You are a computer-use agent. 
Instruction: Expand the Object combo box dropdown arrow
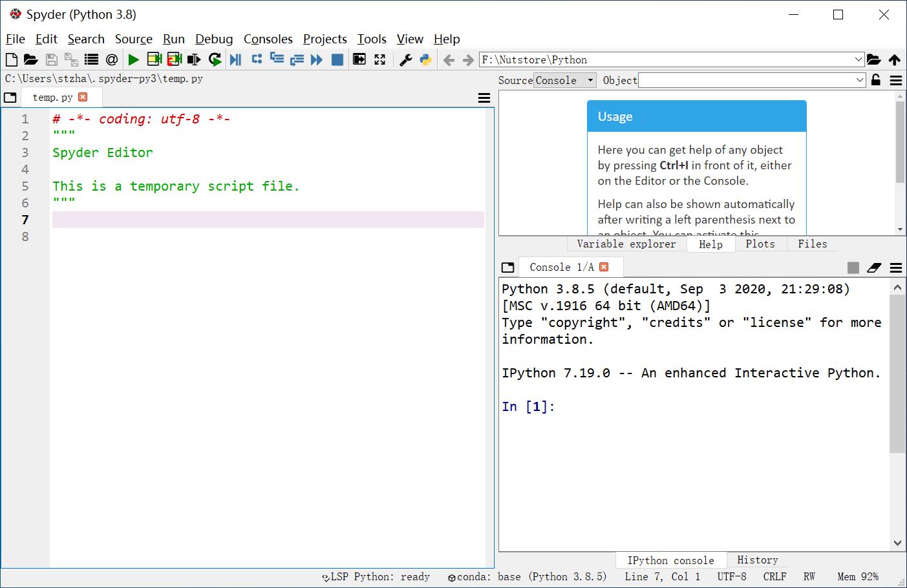(x=859, y=80)
